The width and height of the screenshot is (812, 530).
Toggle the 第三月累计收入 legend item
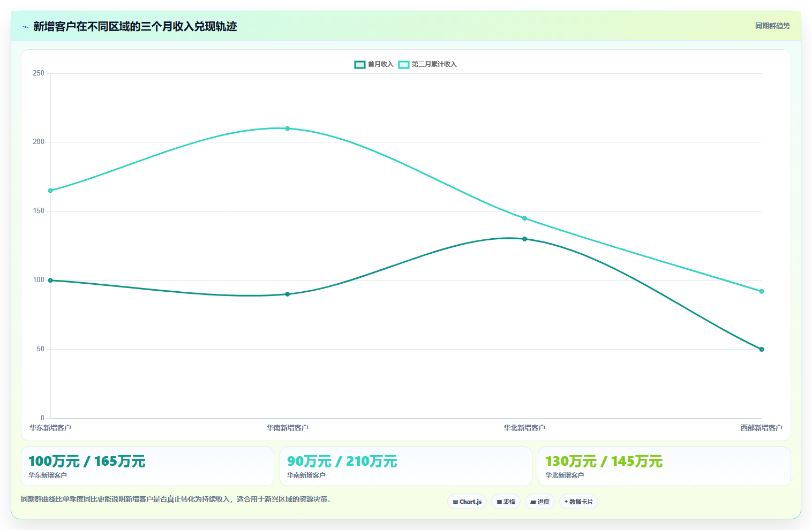click(x=427, y=64)
